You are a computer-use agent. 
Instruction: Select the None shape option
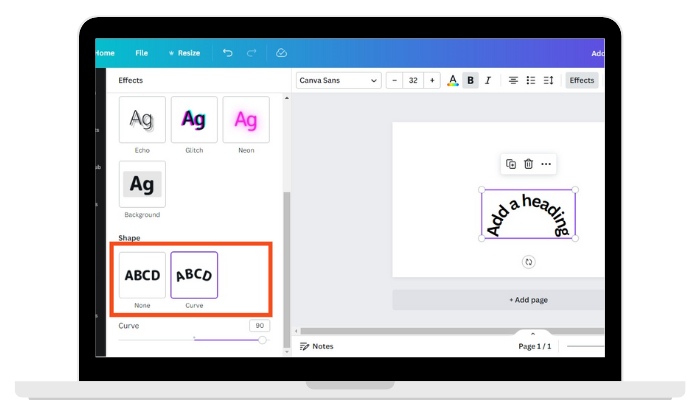pos(142,275)
